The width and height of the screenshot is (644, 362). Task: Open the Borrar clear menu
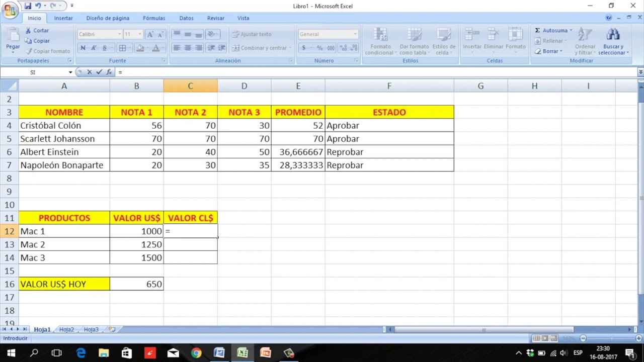[x=548, y=51]
